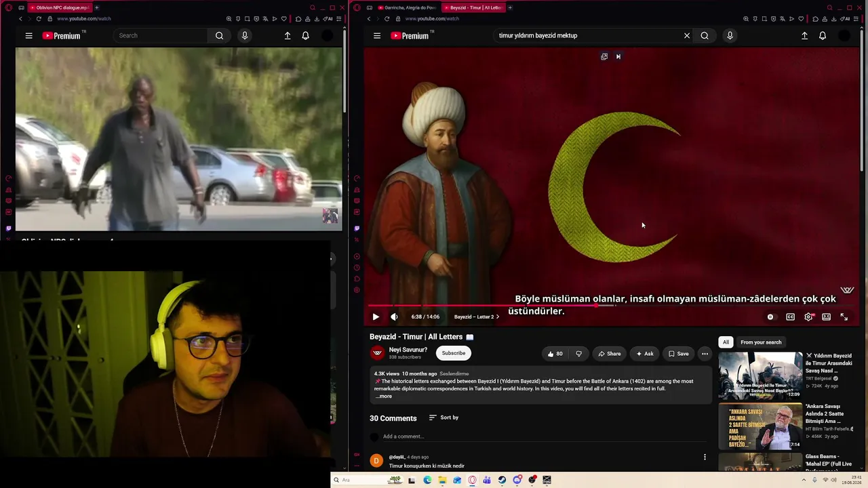This screenshot has width=868, height=488.
Task: Switch player to theater mode
Action: click(827, 317)
